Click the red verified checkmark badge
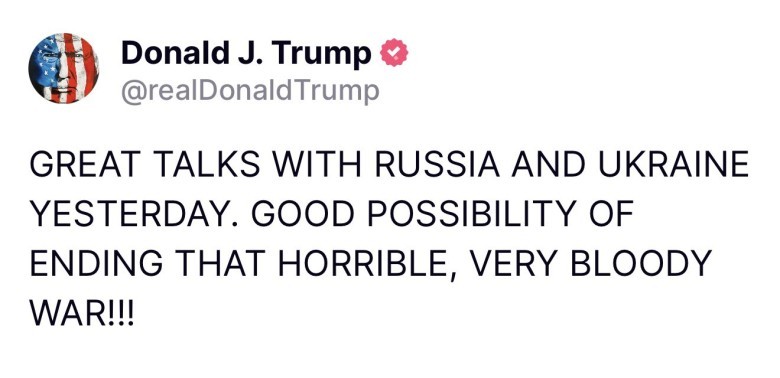 394,53
